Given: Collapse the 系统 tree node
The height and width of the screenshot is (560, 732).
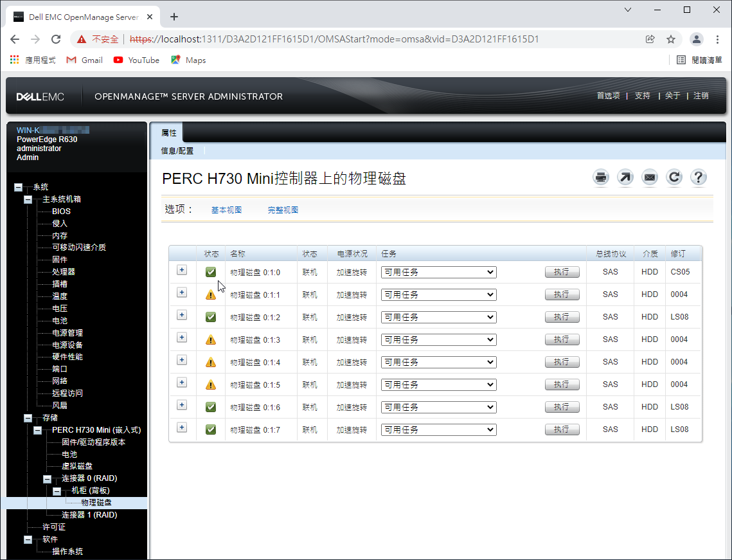Looking at the screenshot, I should [18, 187].
